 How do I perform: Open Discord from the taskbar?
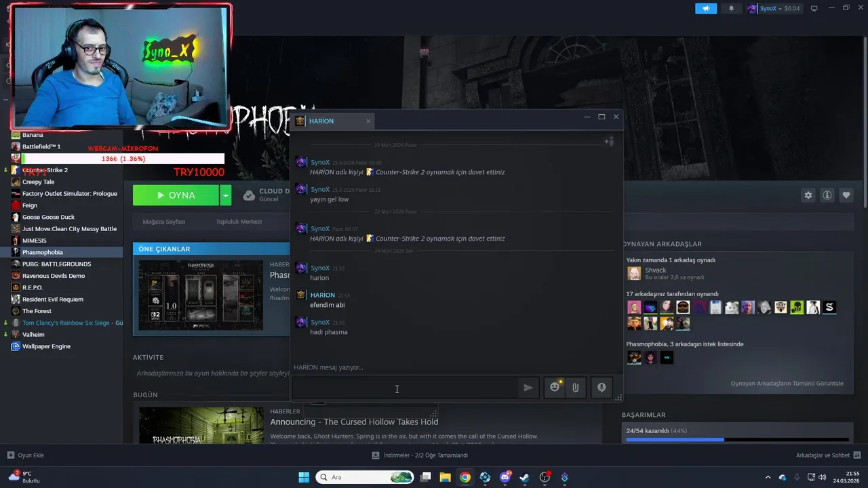505,477
